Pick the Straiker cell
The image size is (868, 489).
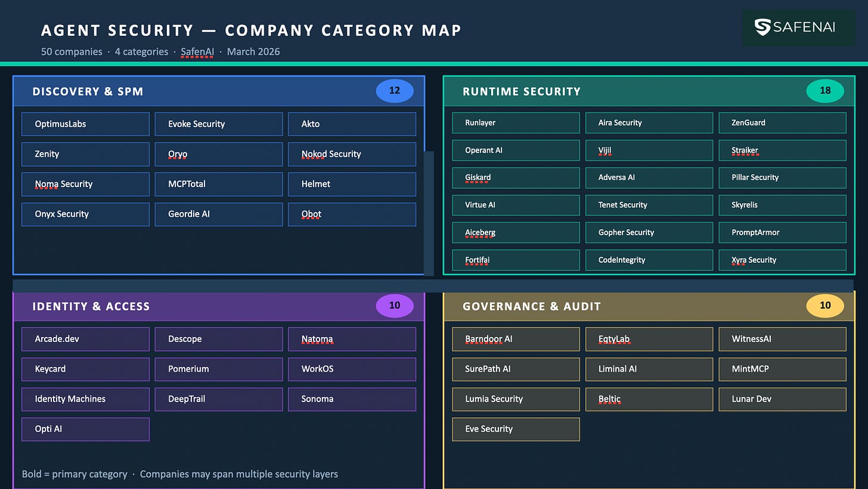point(782,150)
